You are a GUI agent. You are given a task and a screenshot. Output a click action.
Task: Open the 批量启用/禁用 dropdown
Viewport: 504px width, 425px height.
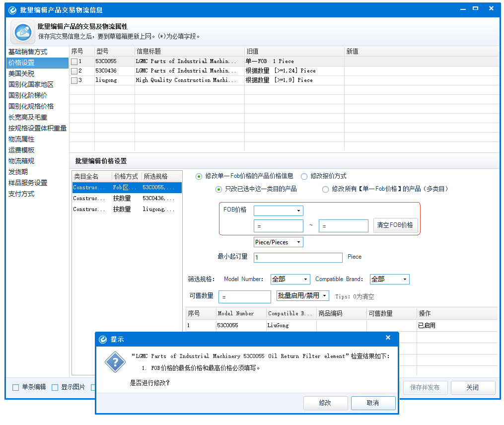[x=303, y=295]
